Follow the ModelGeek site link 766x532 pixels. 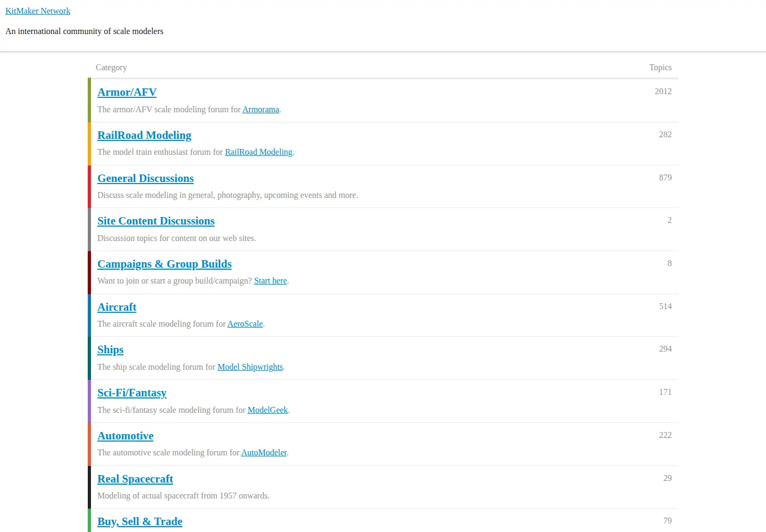(x=268, y=410)
